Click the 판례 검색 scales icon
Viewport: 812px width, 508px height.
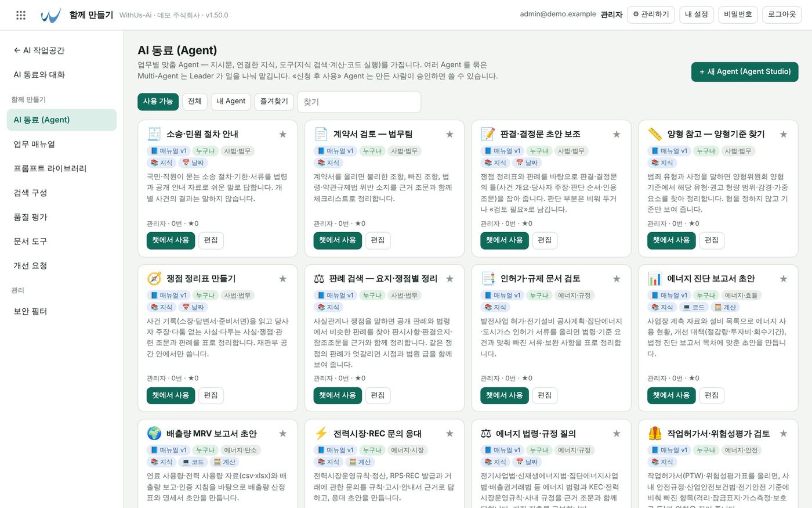pos(319,279)
